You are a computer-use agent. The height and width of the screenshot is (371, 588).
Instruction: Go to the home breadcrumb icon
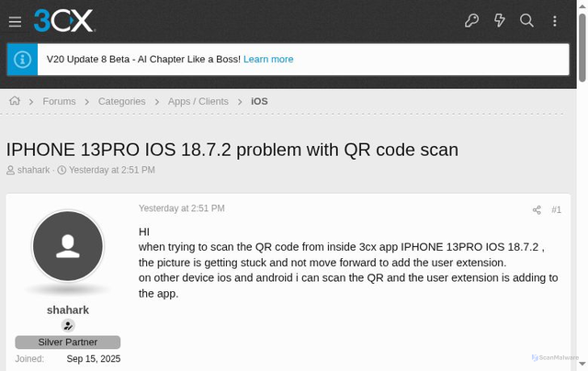(x=15, y=101)
